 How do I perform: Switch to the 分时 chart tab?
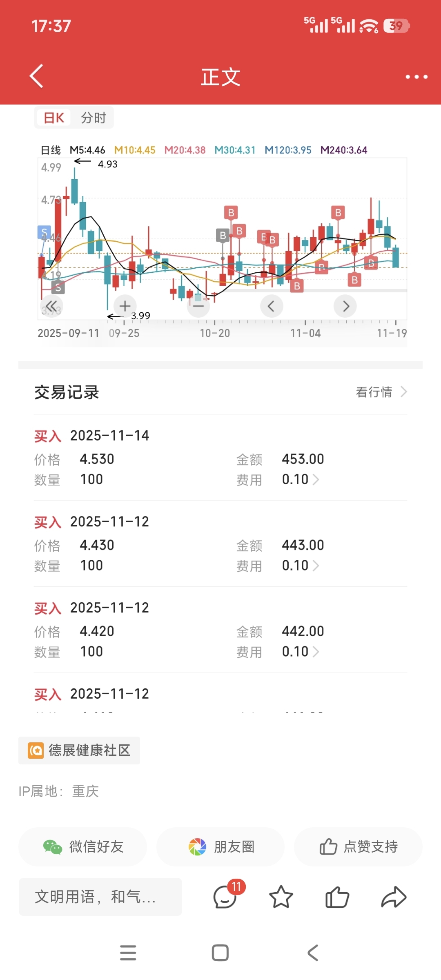[x=94, y=118]
